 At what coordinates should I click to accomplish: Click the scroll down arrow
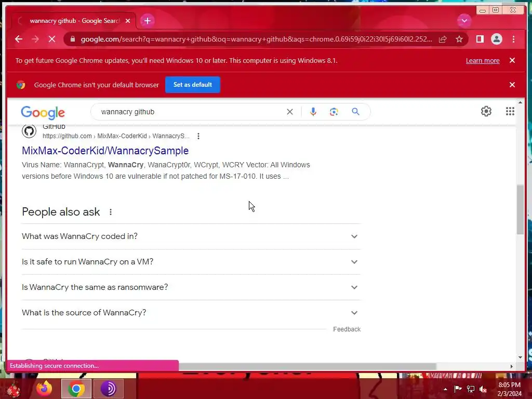coord(520,357)
